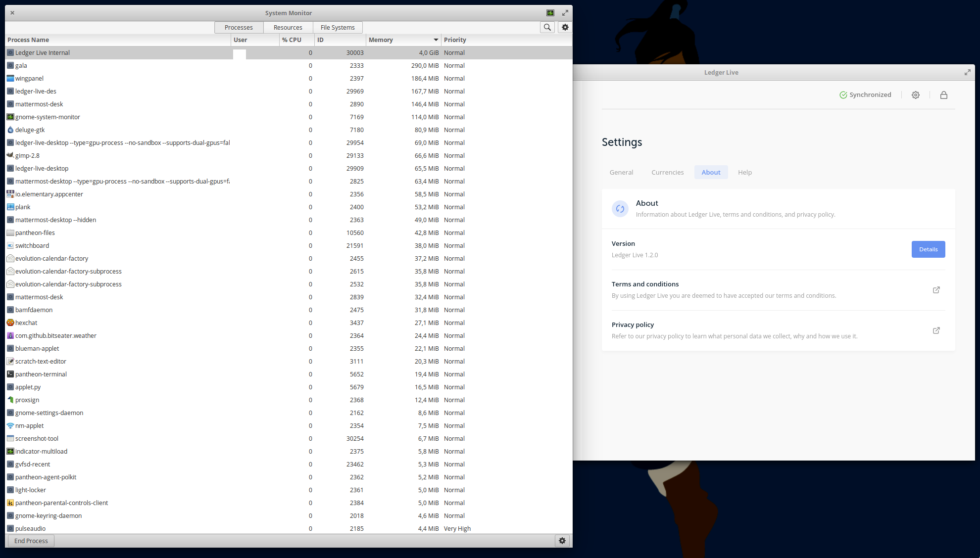Click the pantheon-files folder icon

point(10,232)
